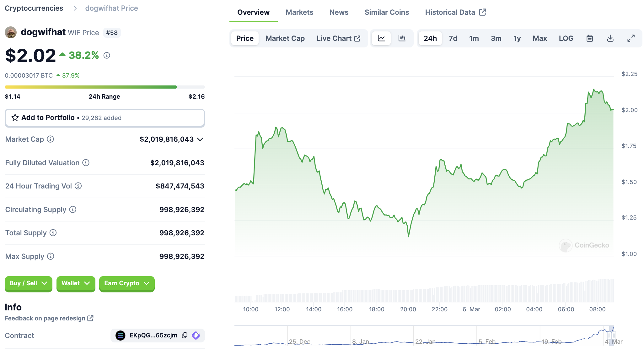Switch to candlestick chart view
The image size is (644, 355).
[x=402, y=38]
